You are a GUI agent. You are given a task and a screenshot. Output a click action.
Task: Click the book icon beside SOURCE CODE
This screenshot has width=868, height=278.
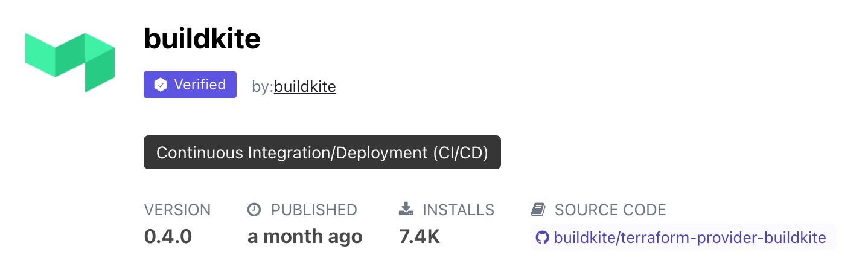538,210
